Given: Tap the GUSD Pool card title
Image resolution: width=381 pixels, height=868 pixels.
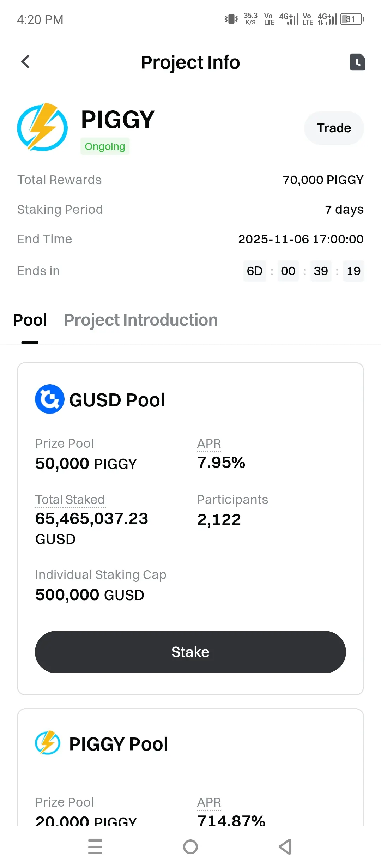Looking at the screenshot, I should [117, 400].
